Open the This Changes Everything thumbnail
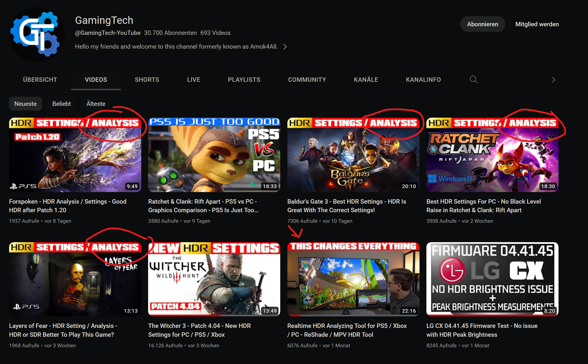 click(x=353, y=279)
